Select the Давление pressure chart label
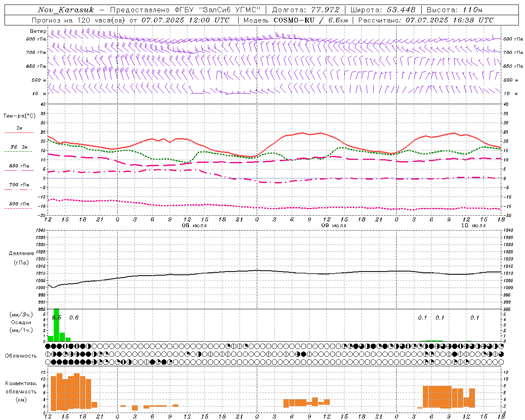Image resolution: width=525 pixels, height=420 pixels. [21, 253]
